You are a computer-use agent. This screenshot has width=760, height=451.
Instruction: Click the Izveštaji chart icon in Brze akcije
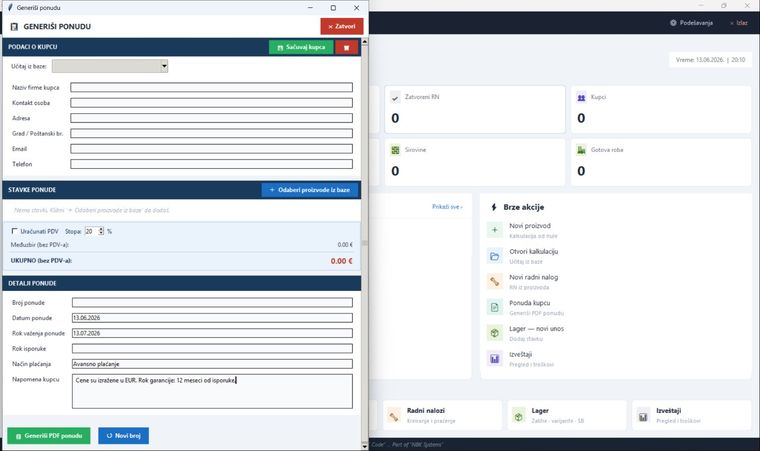tap(495, 359)
